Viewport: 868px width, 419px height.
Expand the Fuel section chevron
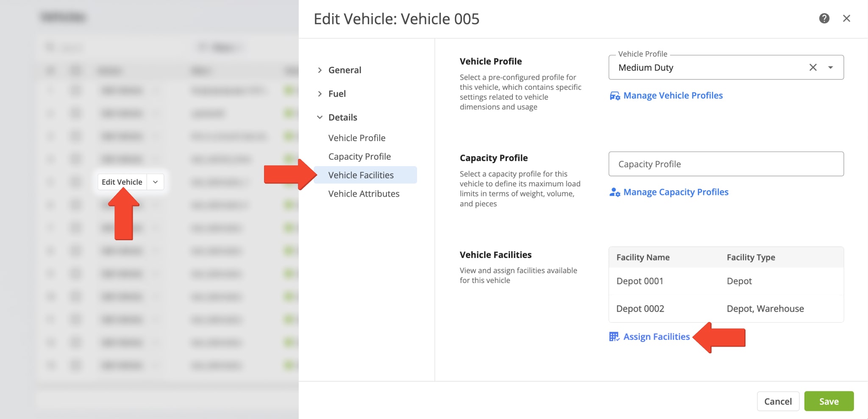click(x=320, y=94)
